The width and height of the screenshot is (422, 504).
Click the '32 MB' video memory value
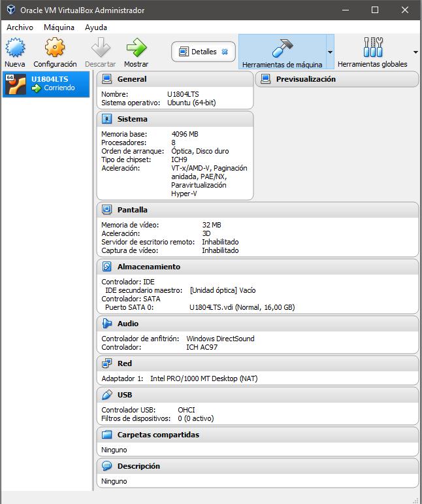(x=212, y=225)
